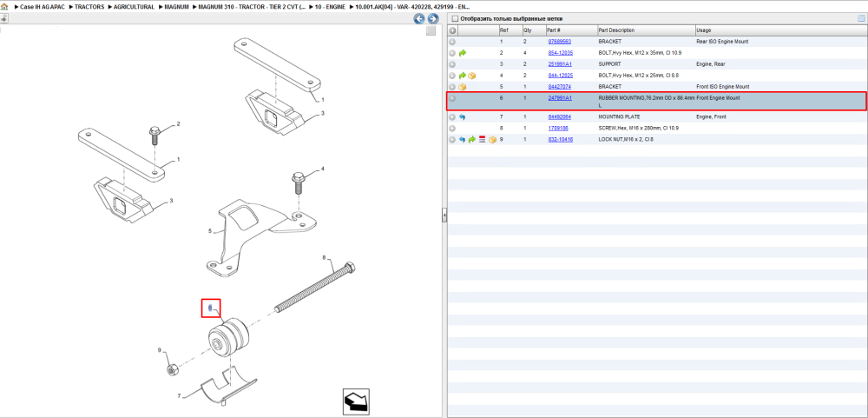Viewport: 868px width, 418px height.
Task: Open part number 854-12035 link
Action: click(560, 53)
